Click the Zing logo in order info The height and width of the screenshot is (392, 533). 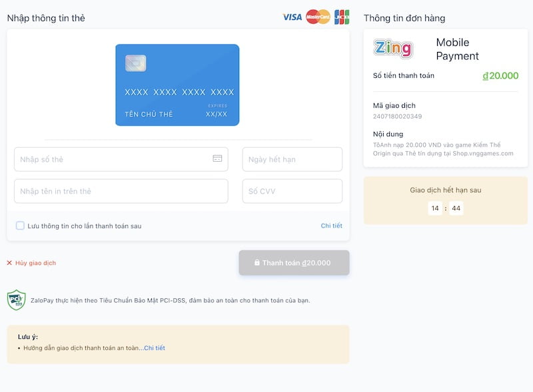pos(393,48)
